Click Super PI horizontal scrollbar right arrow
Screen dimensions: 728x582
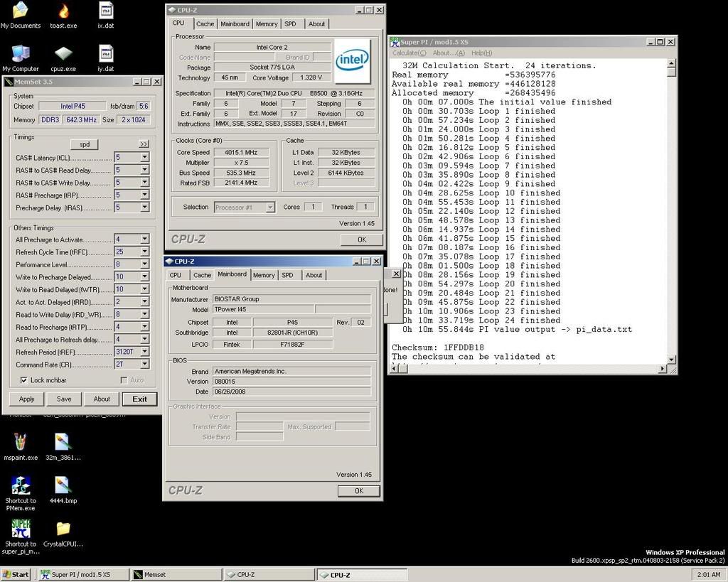click(x=663, y=369)
